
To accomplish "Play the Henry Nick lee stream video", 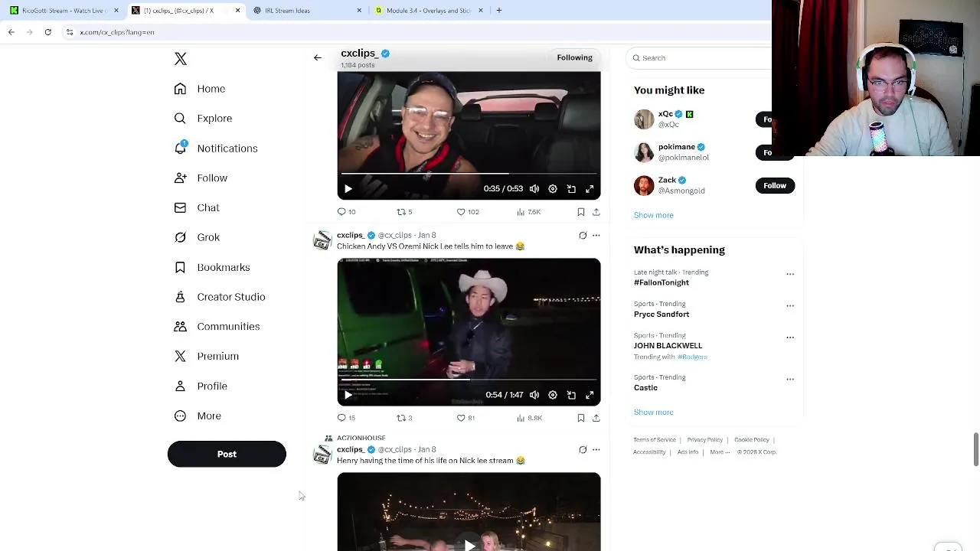I will pos(469,544).
